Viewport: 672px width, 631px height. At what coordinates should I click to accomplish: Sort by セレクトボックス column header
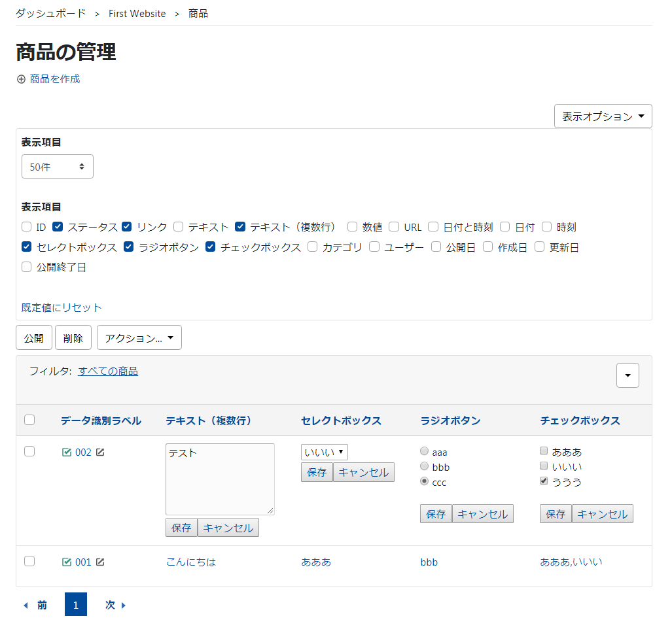[341, 420]
